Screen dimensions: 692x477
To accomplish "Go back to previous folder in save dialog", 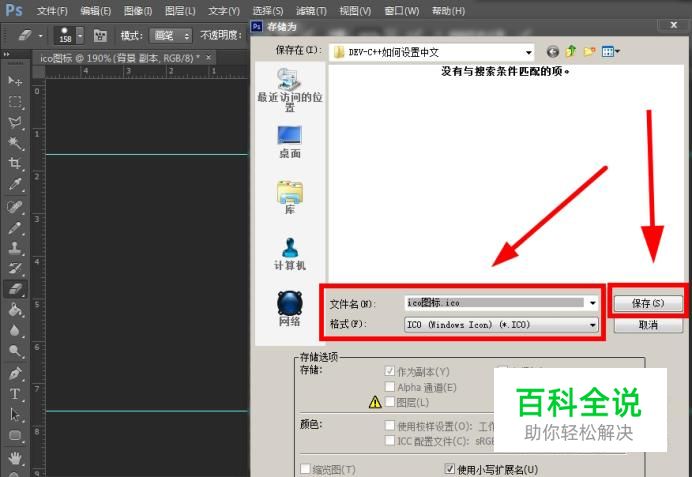I will point(553,52).
